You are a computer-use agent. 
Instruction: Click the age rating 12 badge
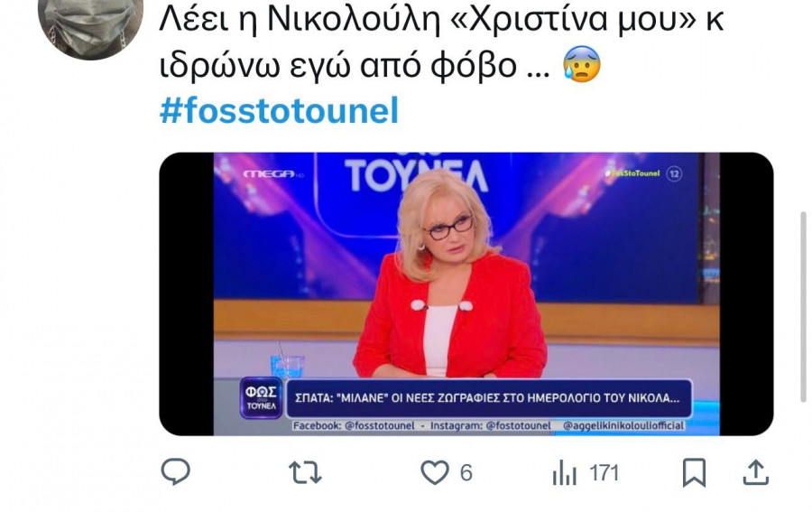pos(674,174)
